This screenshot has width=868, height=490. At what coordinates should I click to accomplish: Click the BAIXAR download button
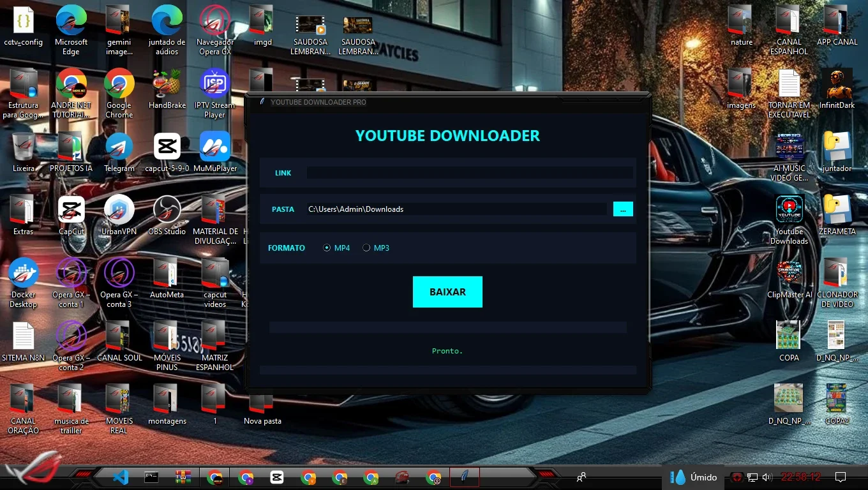coord(447,292)
